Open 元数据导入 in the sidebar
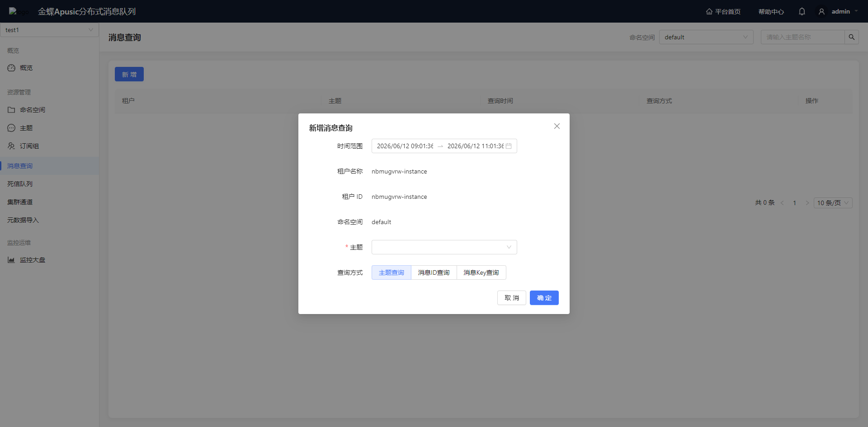The width and height of the screenshot is (868, 427). (x=49, y=220)
